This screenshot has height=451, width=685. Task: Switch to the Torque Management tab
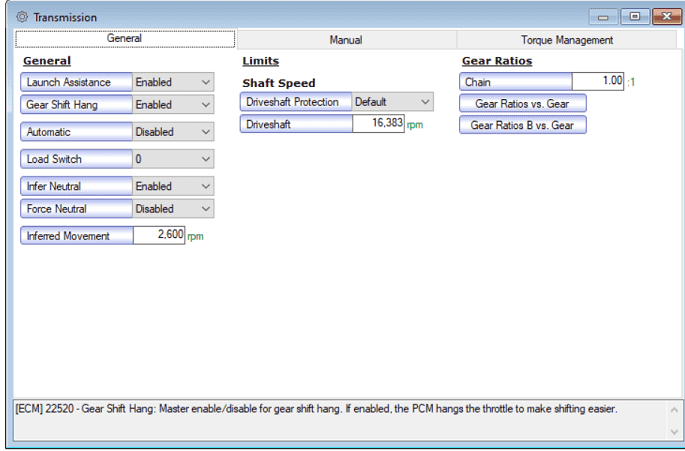tap(567, 40)
